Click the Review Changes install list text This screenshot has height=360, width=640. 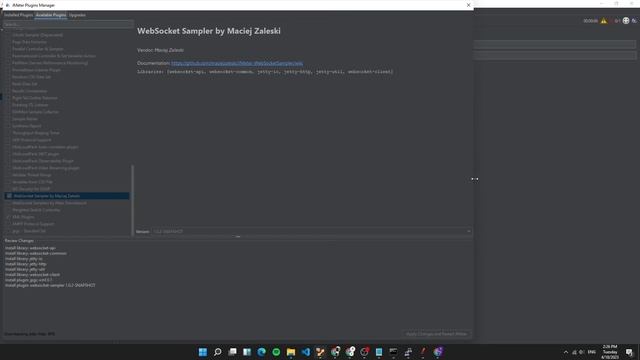[50, 267]
